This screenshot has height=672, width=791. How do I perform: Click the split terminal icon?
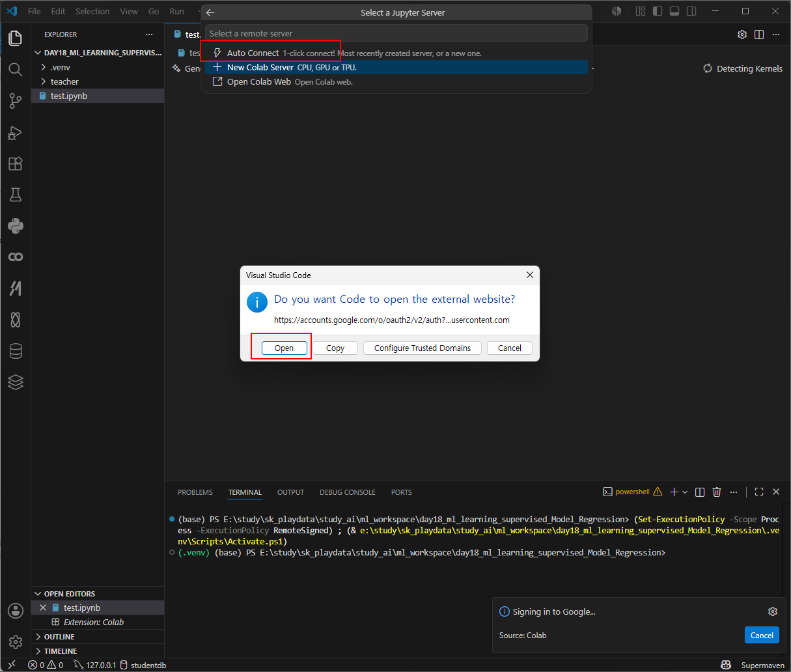click(700, 492)
